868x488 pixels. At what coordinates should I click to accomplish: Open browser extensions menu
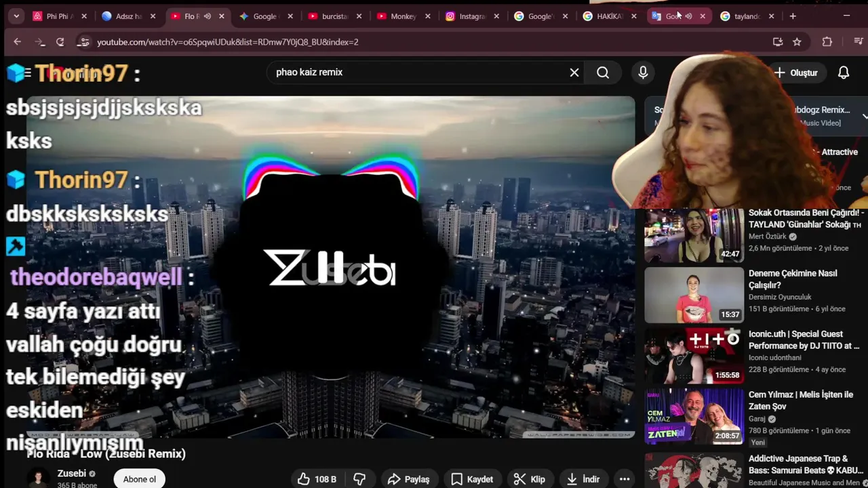click(x=827, y=42)
